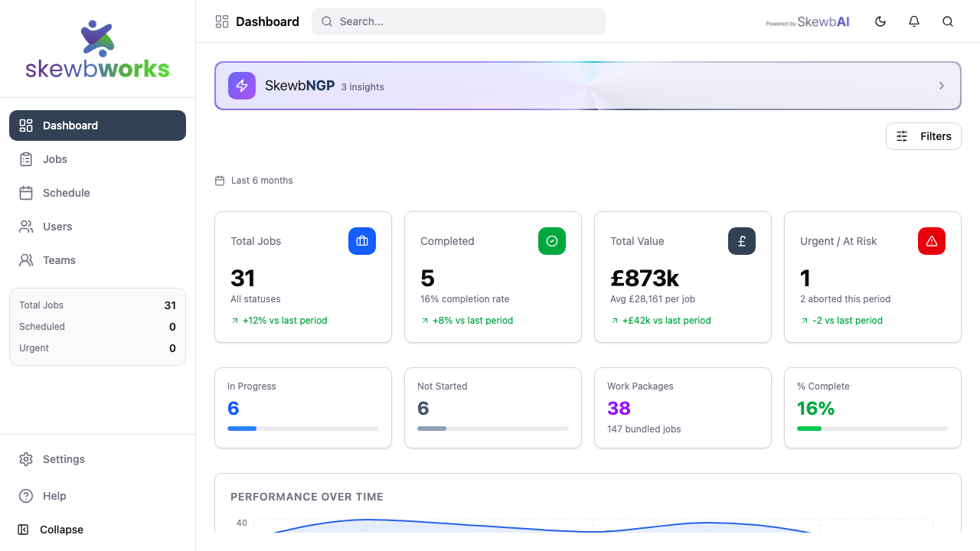Image resolution: width=980 pixels, height=551 pixels.
Task: Click the SkewbNGP lightning bolt icon
Action: click(242, 86)
